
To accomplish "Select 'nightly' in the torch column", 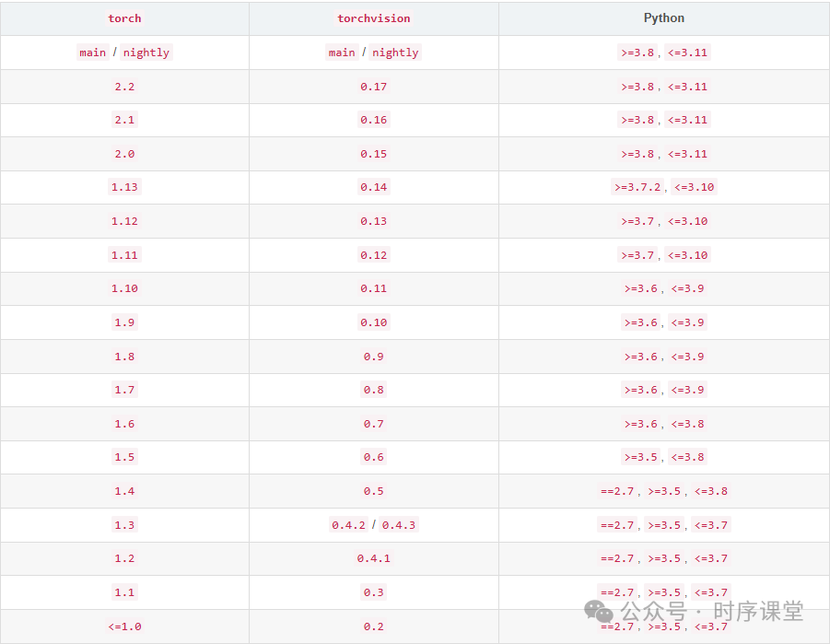I will pyautogui.click(x=146, y=53).
